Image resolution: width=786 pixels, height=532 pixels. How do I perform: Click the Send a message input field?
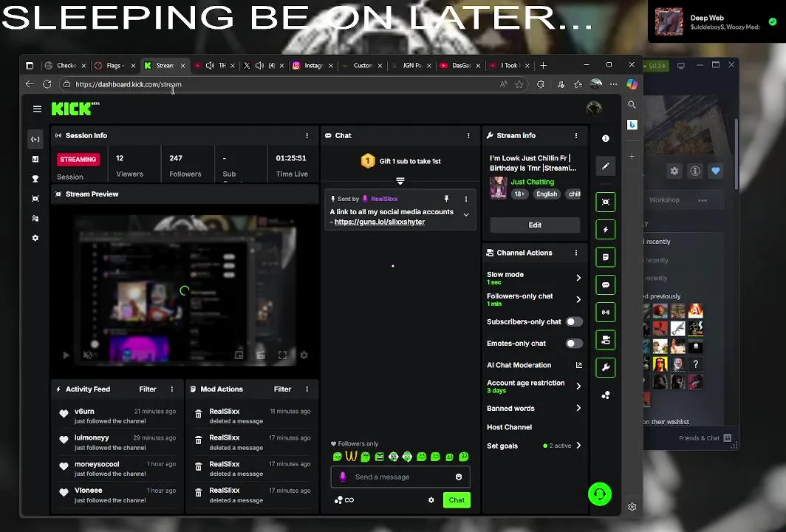tap(400, 477)
